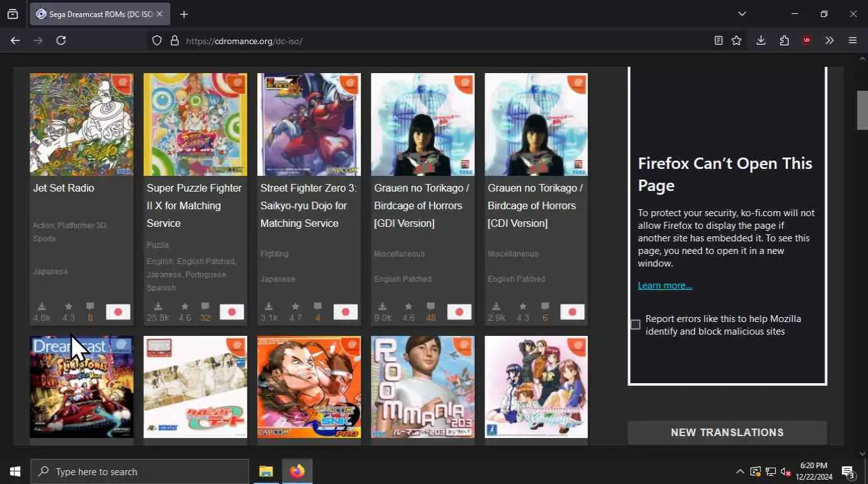
Task: Show more tools overflow chevron
Action: tap(830, 40)
